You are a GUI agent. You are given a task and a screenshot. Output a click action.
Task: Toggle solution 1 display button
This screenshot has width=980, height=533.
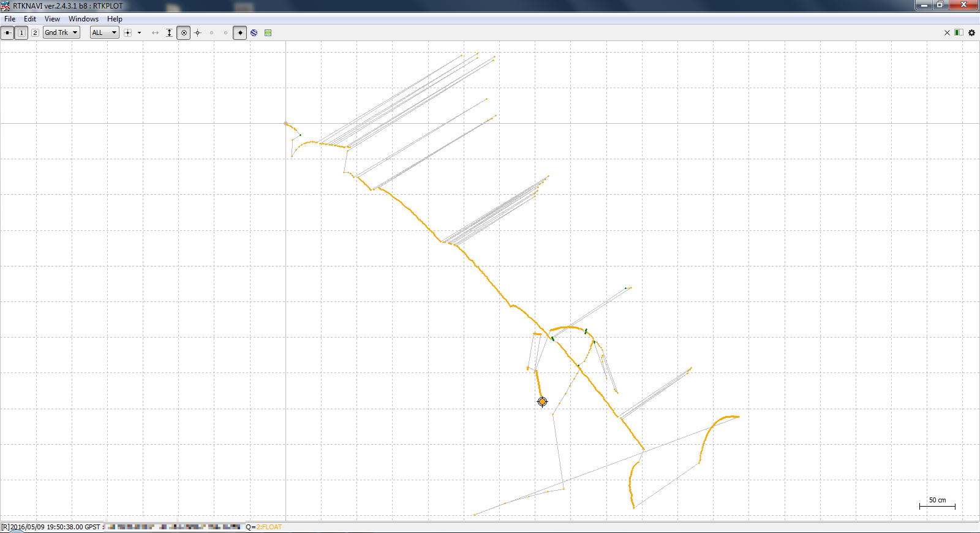click(21, 33)
